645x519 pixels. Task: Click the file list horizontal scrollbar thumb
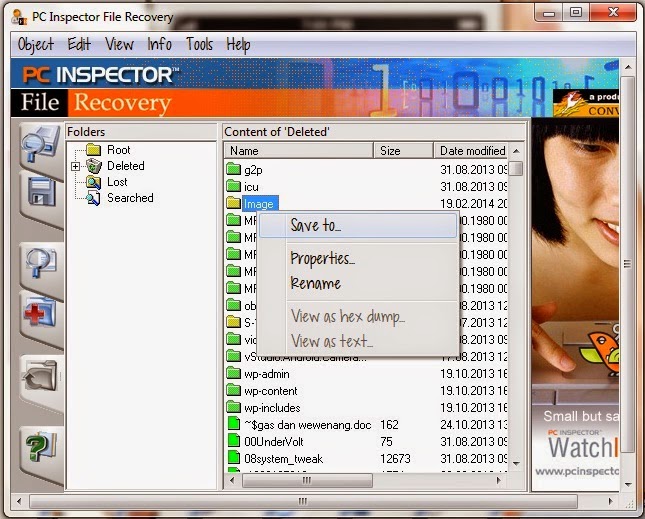pos(307,480)
